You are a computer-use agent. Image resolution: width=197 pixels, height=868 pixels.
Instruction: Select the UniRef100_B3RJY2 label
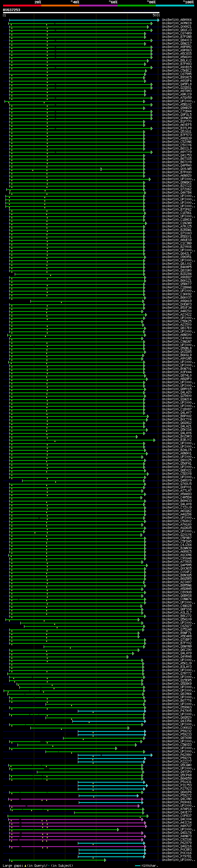(177, 440)
